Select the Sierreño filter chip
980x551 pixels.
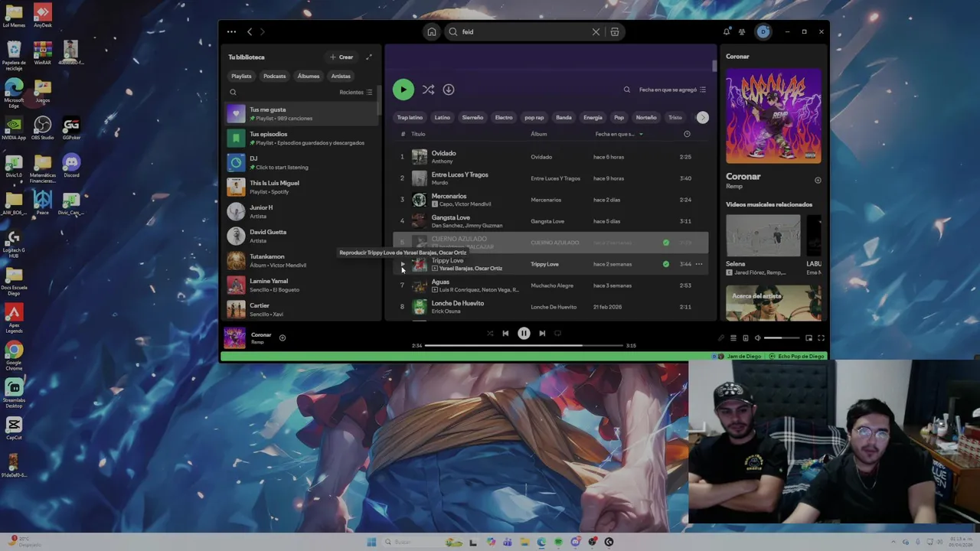tap(472, 118)
